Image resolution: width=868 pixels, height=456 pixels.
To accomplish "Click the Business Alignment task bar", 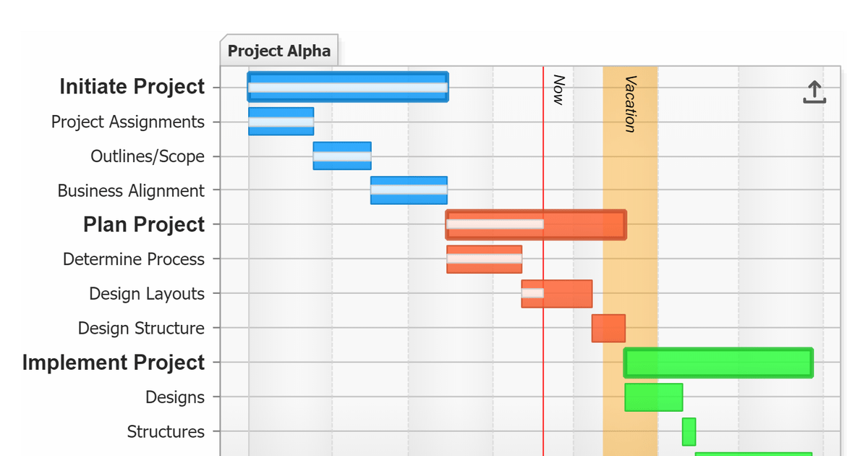I will (x=408, y=190).
